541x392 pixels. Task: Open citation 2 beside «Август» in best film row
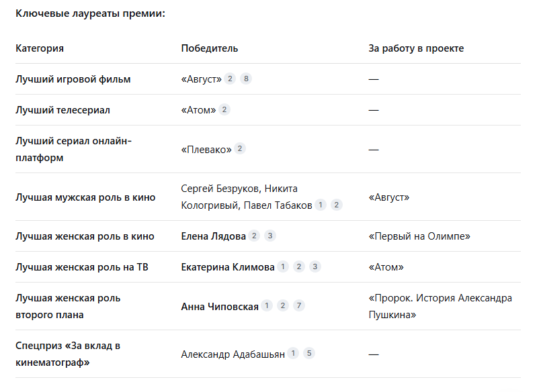[x=231, y=79]
